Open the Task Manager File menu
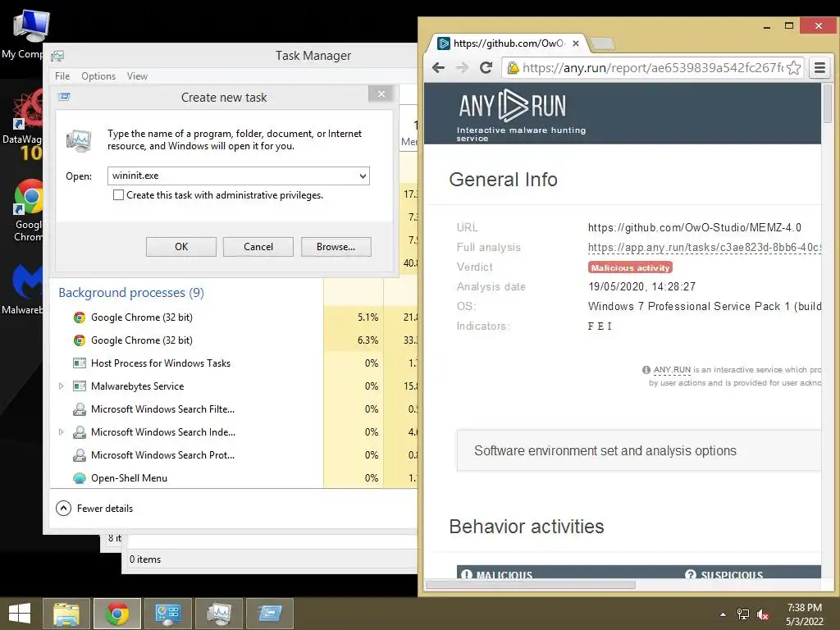The image size is (840, 630). pyautogui.click(x=62, y=76)
